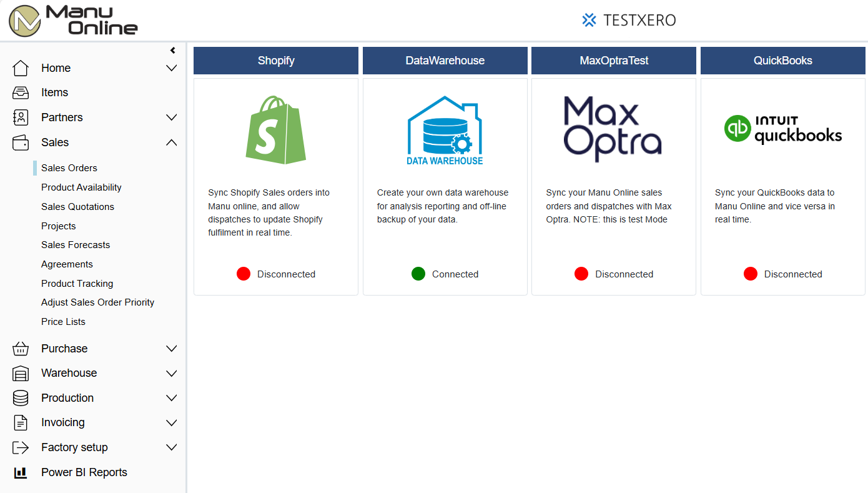
Task: Click the red Shopify disconnected status dot
Action: 244,274
